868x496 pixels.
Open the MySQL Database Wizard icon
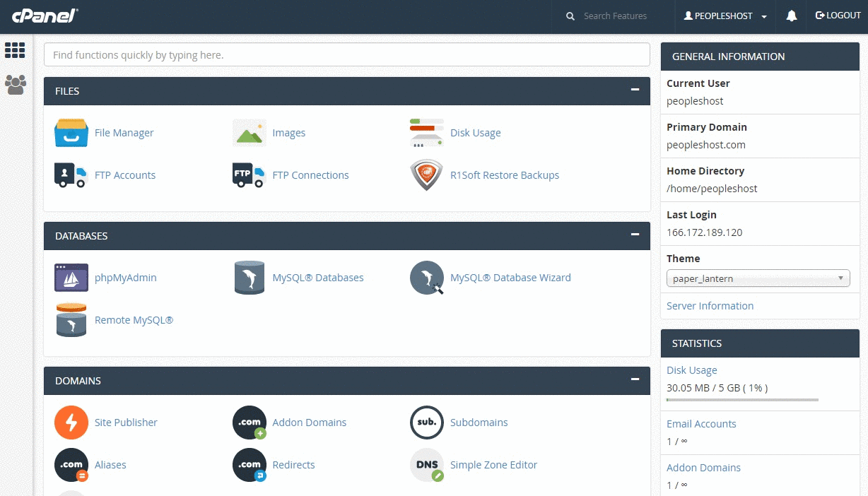point(427,278)
